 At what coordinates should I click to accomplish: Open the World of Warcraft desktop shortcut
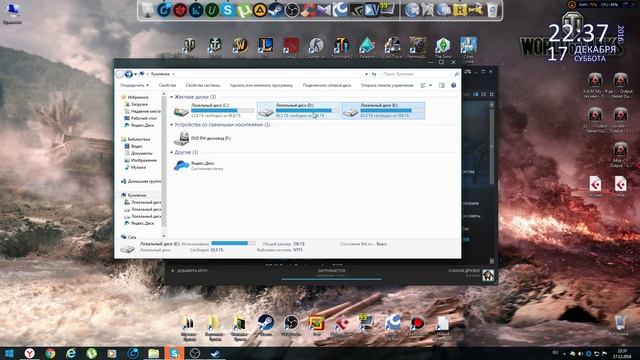click(240, 46)
